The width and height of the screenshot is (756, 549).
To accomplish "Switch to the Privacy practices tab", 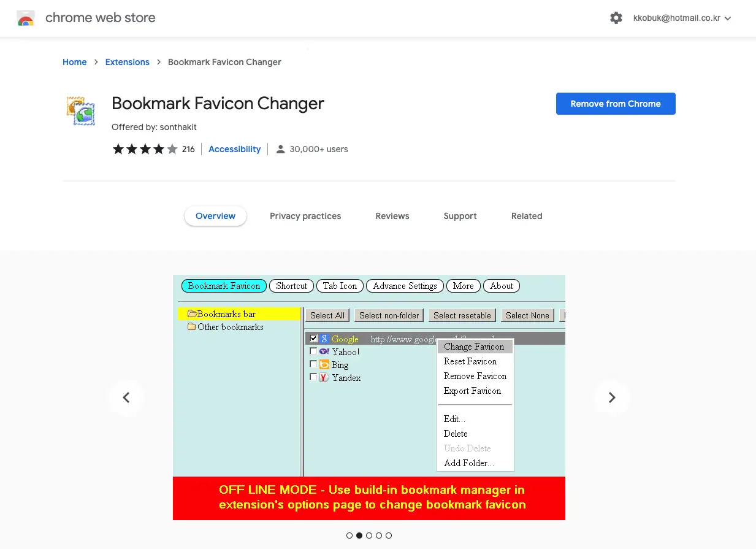I will pos(305,216).
